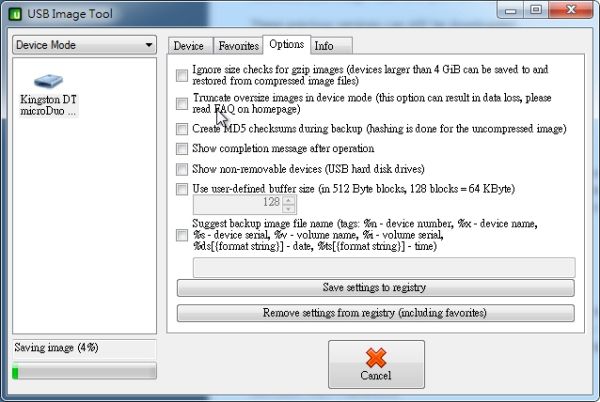The width and height of the screenshot is (600, 402).
Task: Click the backup file name pattern field
Action: 384,267
